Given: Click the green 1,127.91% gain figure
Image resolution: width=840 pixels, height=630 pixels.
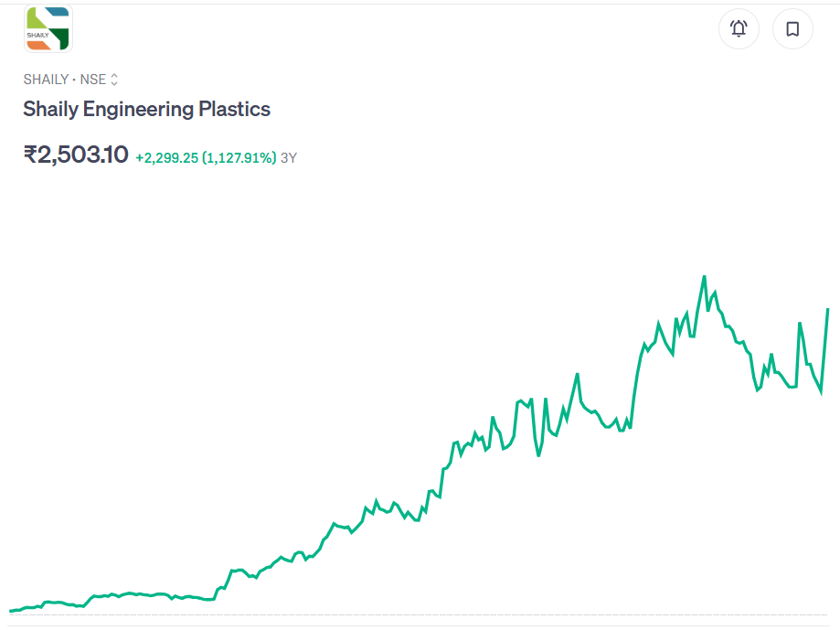Looking at the screenshot, I should [239, 157].
